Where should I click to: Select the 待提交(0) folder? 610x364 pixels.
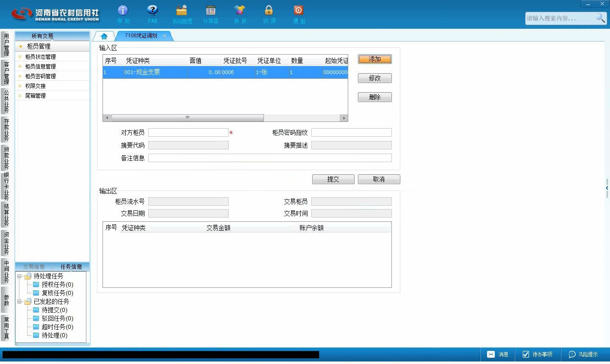pos(50,310)
